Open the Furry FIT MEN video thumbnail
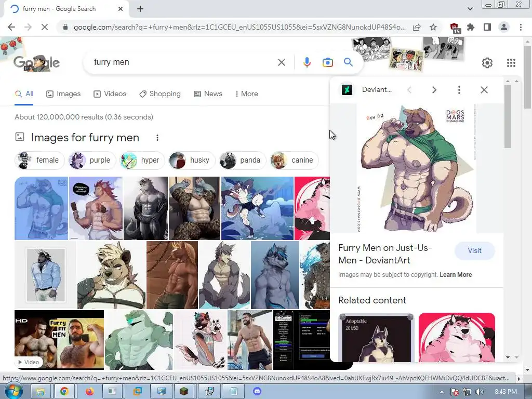 (x=59, y=340)
